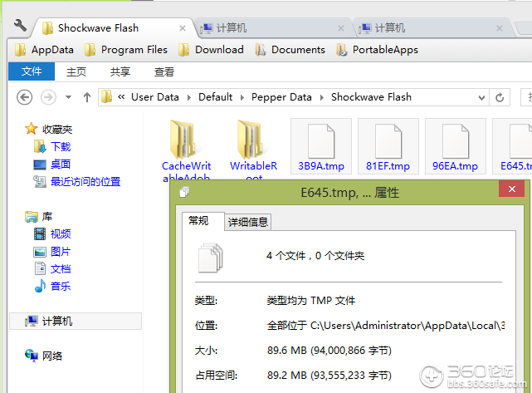Expand arrow after User Data

189,98
